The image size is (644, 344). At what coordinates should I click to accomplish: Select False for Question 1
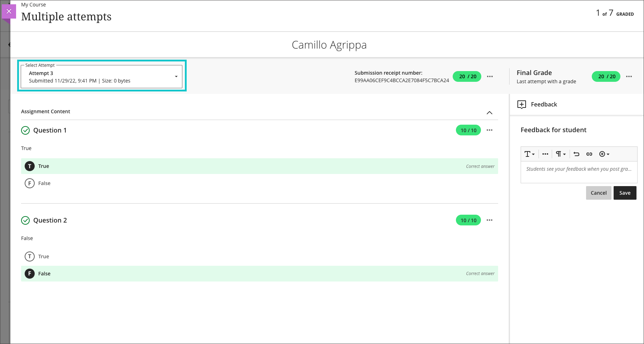click(x=30, y=183)
